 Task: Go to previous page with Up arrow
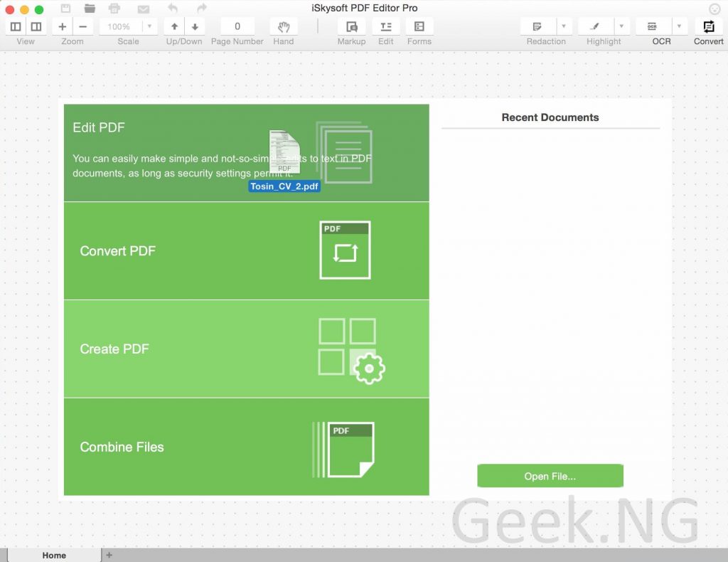[174, 26]
